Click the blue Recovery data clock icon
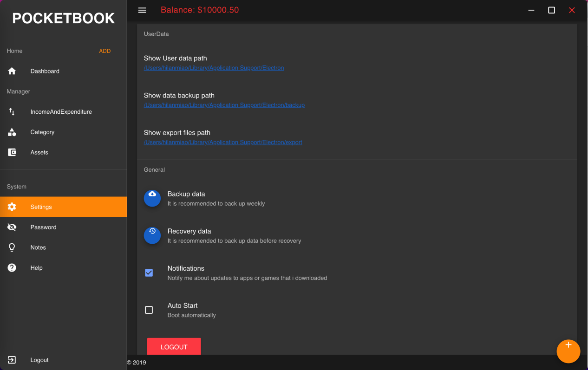The width and height of the screenshot is (588, 370). point(152,235)
